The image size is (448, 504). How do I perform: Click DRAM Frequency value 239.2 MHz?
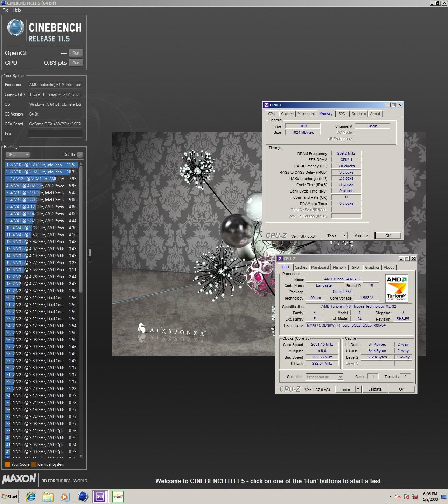click(346, 153)
